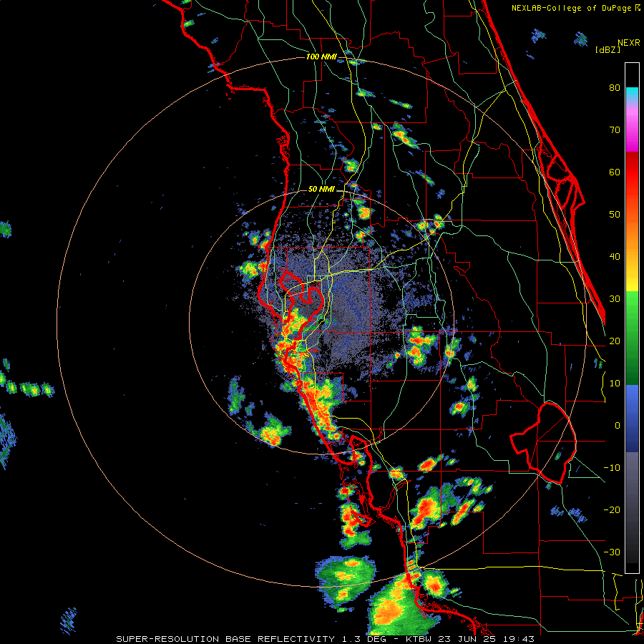Click the 40 value on the dBZ scale

pyautogui.click(x=615, y=257)
